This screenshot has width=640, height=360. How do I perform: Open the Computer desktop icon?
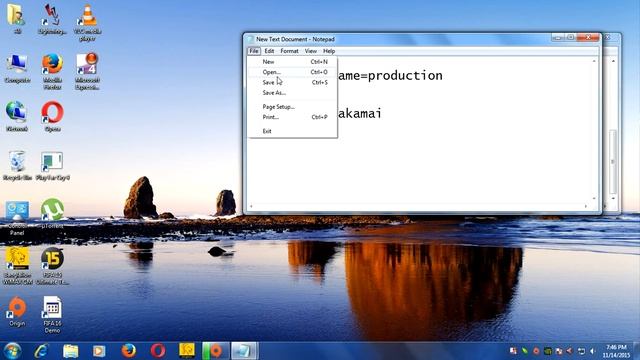pyautogui.click(x=17, y=68)
